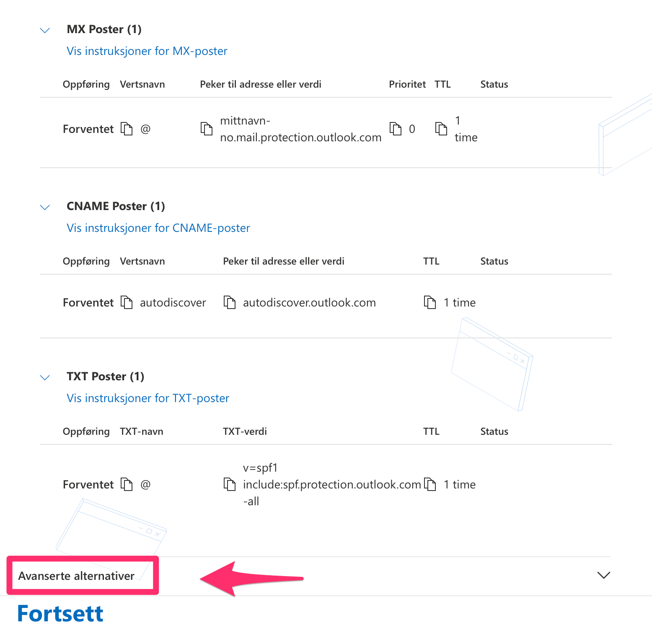Copy the v=spf1 TXT value

pos(230,484)
